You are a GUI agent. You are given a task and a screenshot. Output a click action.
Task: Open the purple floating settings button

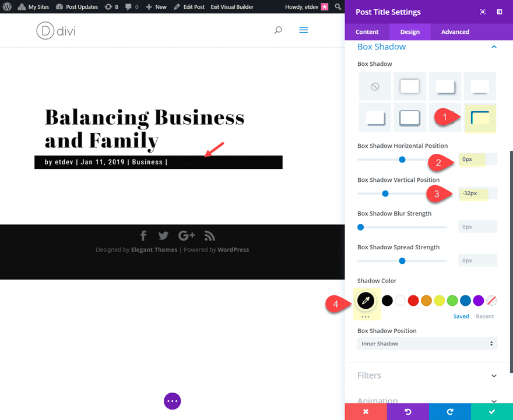point(172,401)
